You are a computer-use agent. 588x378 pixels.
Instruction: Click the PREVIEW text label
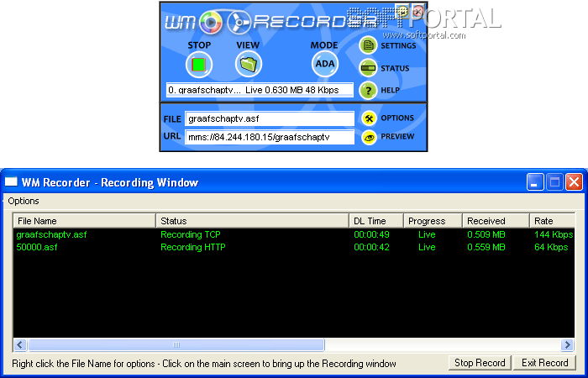(x=397, y=136)
